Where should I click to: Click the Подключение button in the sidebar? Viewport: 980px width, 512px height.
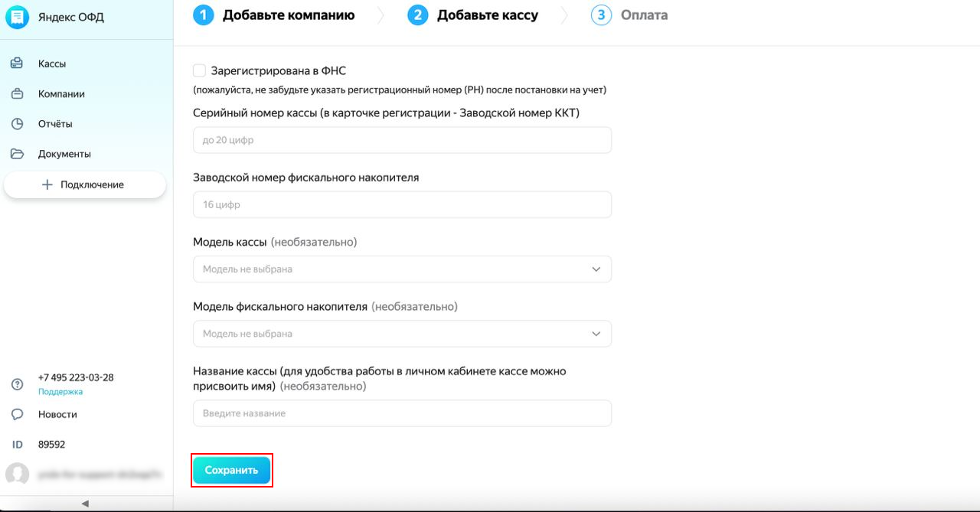click(84, 184)
